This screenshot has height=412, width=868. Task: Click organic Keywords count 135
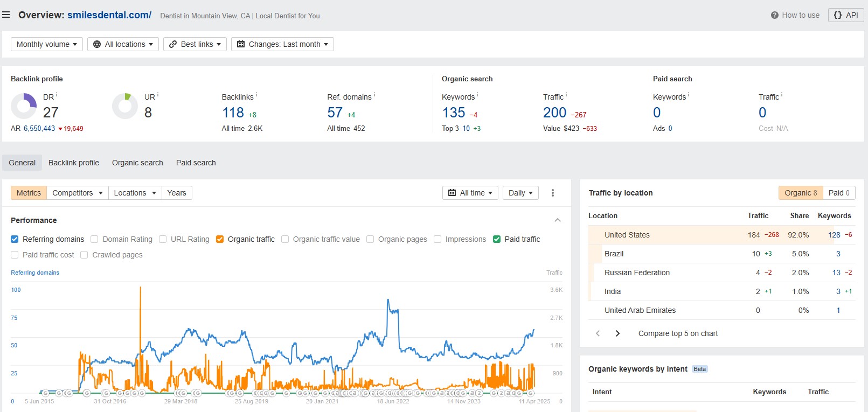pos(454,113)
